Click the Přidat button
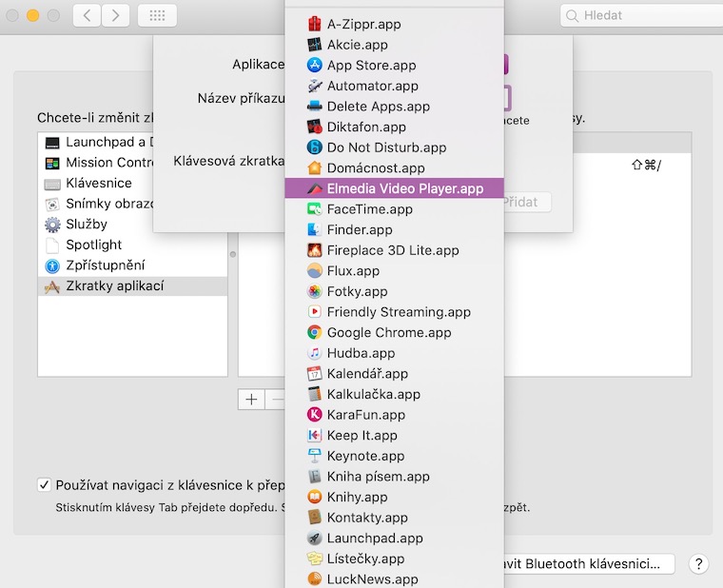The image size is (723, 588). pos(527,202)
